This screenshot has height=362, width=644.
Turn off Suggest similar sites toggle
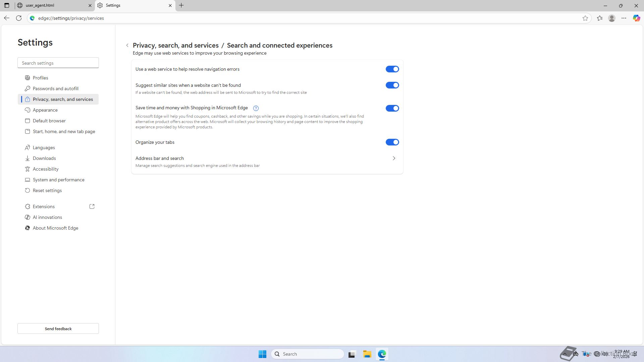click(392, 85)
